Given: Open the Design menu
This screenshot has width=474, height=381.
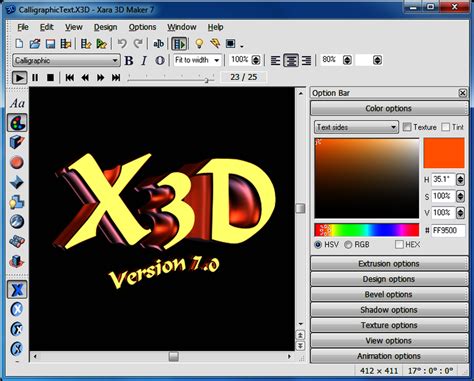Looking at the screenshot, I should [x=105, y=27].
